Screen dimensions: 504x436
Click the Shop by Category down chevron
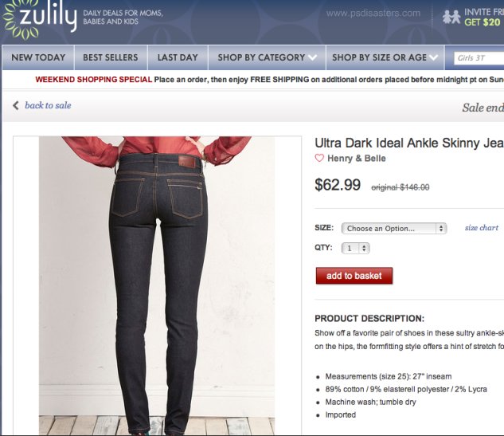tap(312, 57)
